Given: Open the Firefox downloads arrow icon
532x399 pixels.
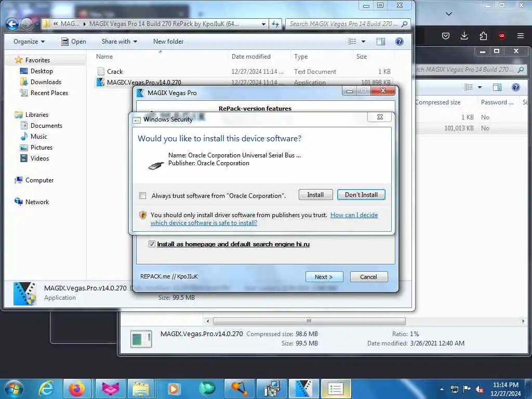Looking at the screenshot, I should pyautogui.click(x=464, y=36).
